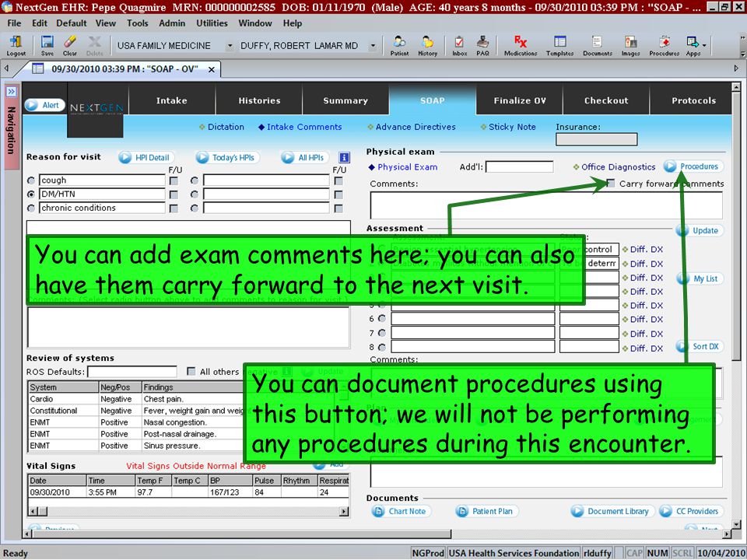Open All HPIs
The image size is (747, 560).
[305, 158]
